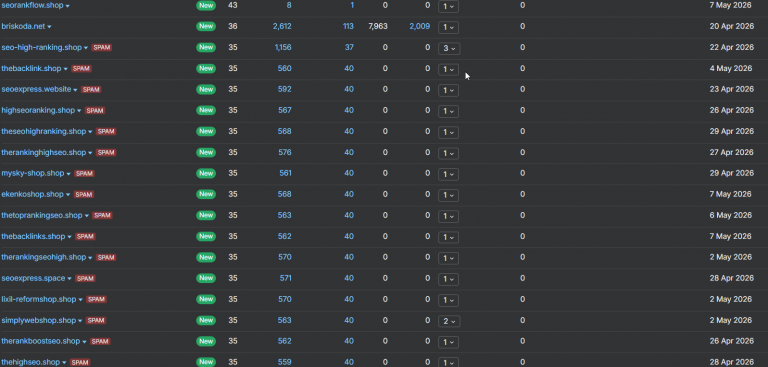
Task: Expand the caret next to theseohighranking.shop
Action: (90, 132)
